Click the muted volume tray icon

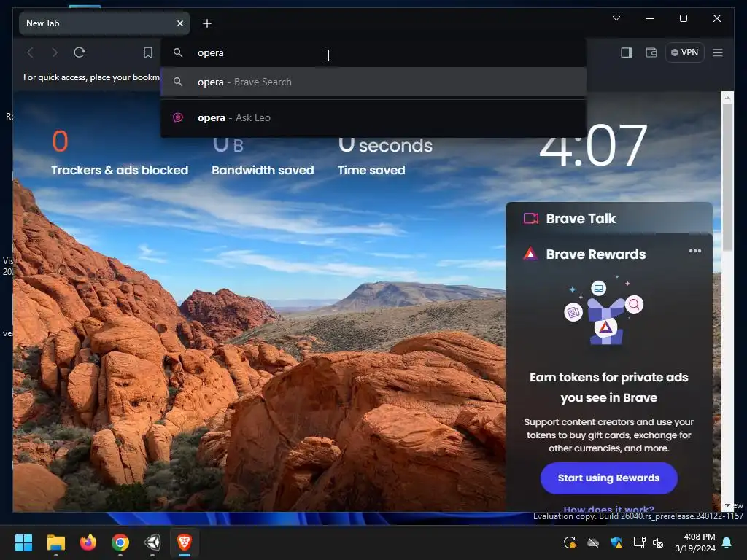658,542
